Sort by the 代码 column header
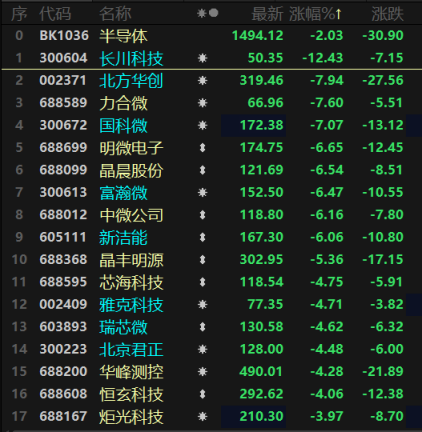Viewport: 422px width, 432px height. (55, 14)
